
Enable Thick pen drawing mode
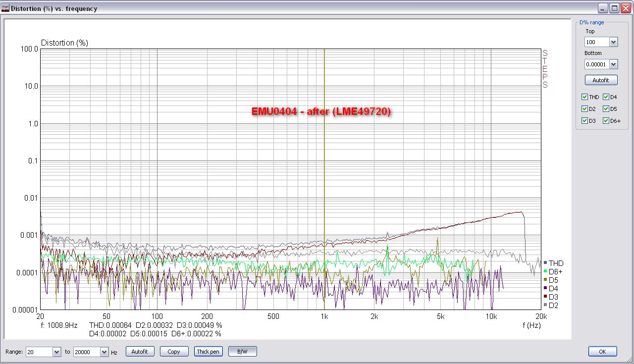click(208, 351)
